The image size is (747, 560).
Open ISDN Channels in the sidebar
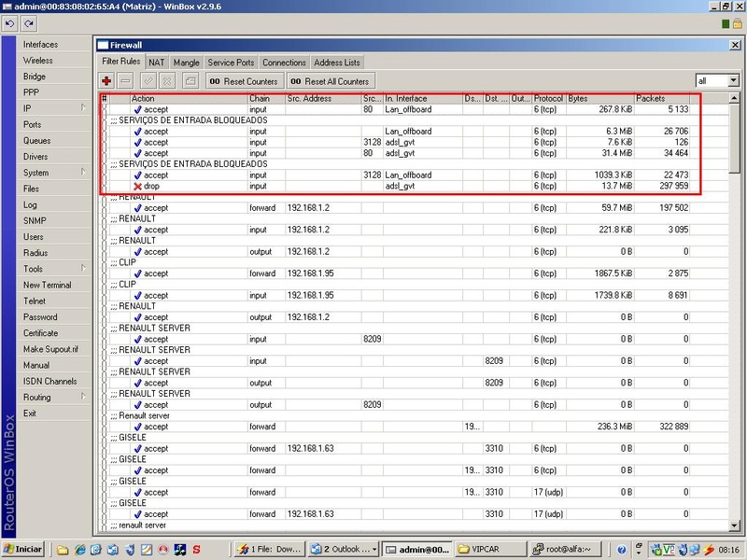[53, 381]
